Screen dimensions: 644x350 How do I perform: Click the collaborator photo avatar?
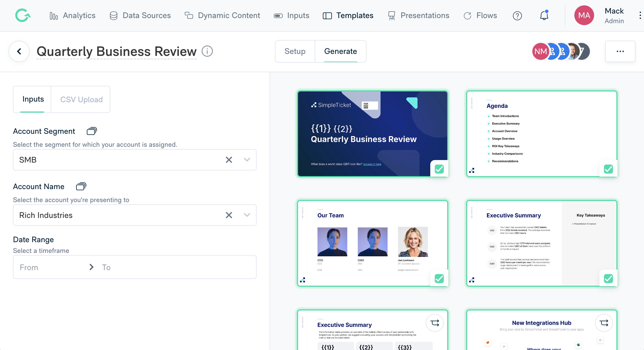(573, 51)
